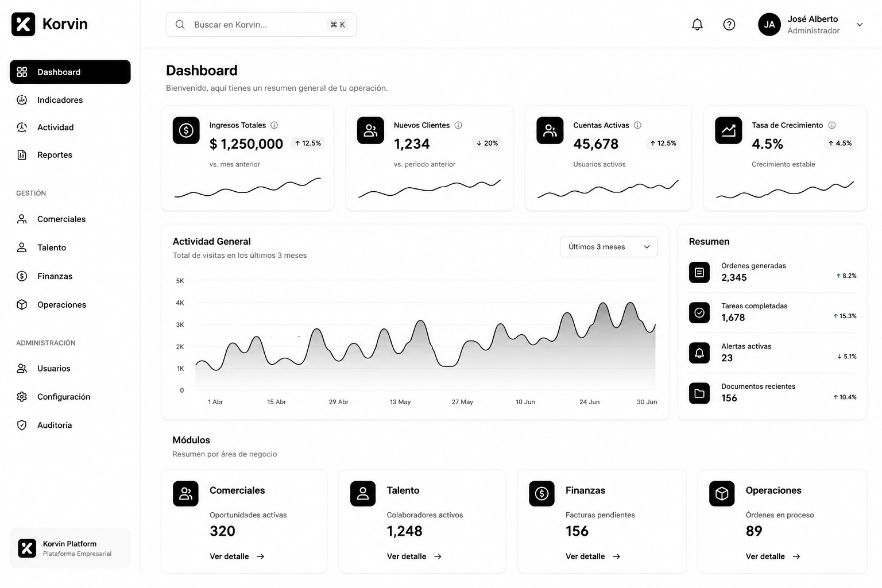This screenshot has width=882, height=588.
Task: Click info icon beside Ingresos Totales
Action: point(274,125)
